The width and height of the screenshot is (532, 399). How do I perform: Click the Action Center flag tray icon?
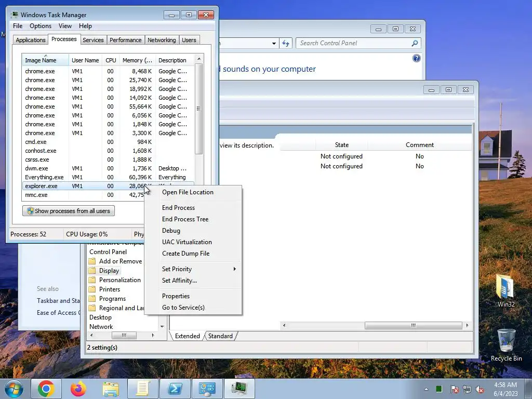(x=454, y=389)
